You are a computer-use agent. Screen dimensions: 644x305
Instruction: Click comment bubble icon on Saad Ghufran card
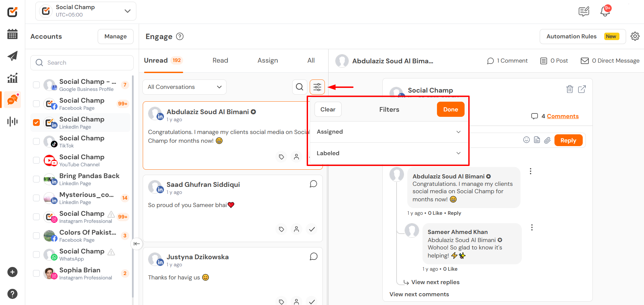[x=313, y=184]
